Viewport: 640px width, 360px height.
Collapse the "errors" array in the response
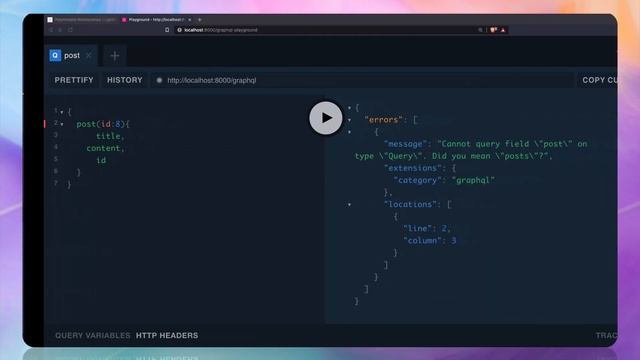coord(349,120)
